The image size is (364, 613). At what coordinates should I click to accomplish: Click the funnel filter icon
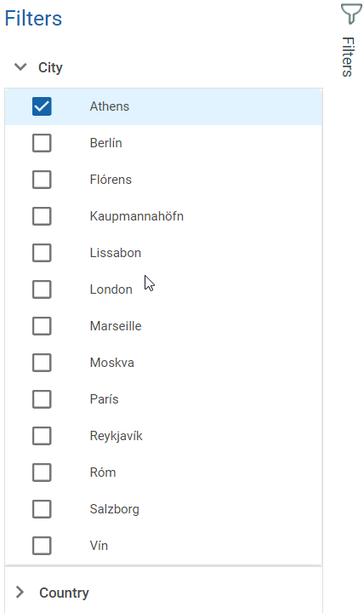coord(351,14)
